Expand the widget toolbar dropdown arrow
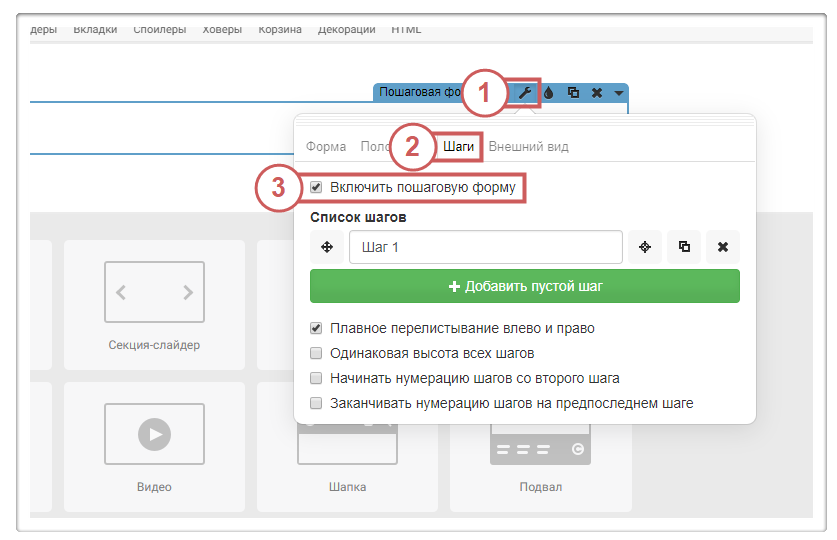This screenshot has width=837, height=540. (x=619, y=93)
